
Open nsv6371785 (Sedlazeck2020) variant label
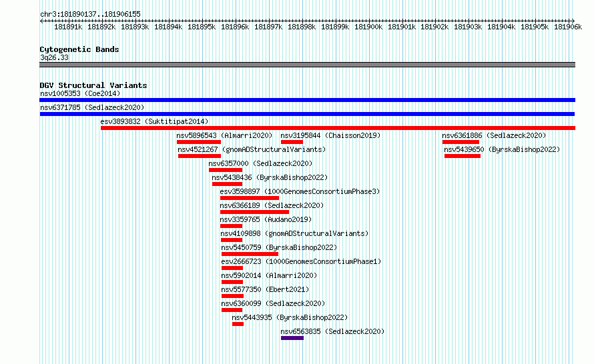[x=92, y=107]
